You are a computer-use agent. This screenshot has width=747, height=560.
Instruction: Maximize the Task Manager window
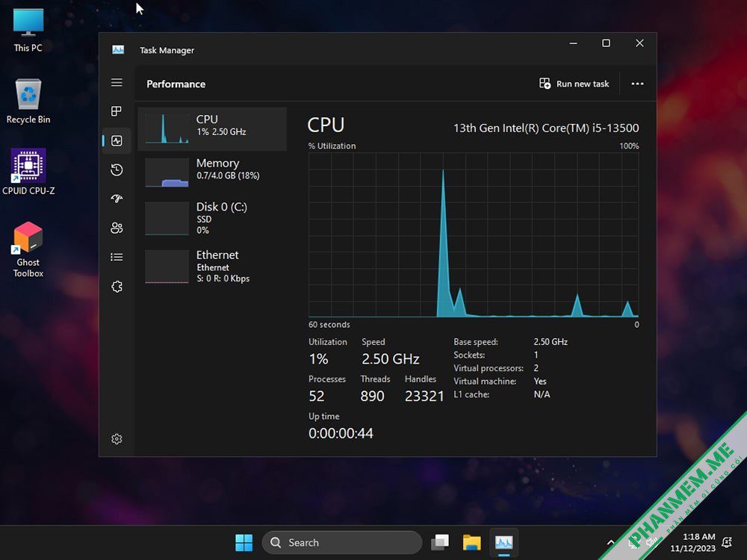tap(606, 43)
